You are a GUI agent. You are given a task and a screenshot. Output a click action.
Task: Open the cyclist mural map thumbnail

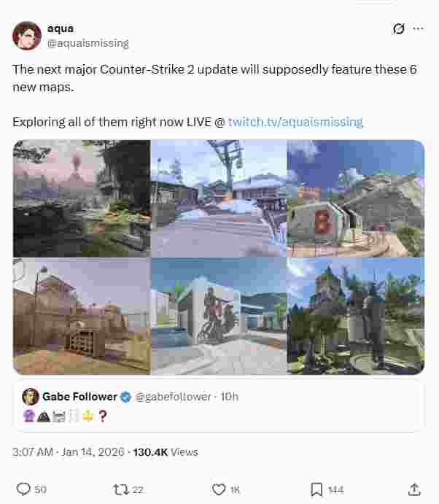click(219, 316)
